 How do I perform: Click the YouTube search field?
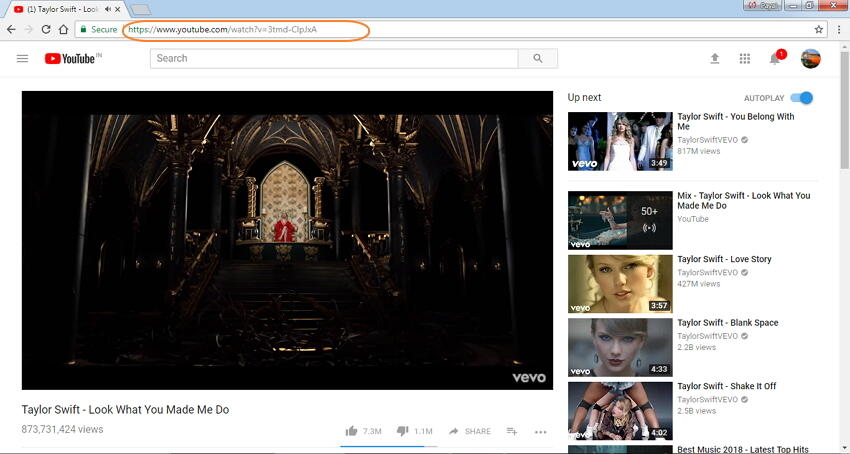[x=334, y=59]
